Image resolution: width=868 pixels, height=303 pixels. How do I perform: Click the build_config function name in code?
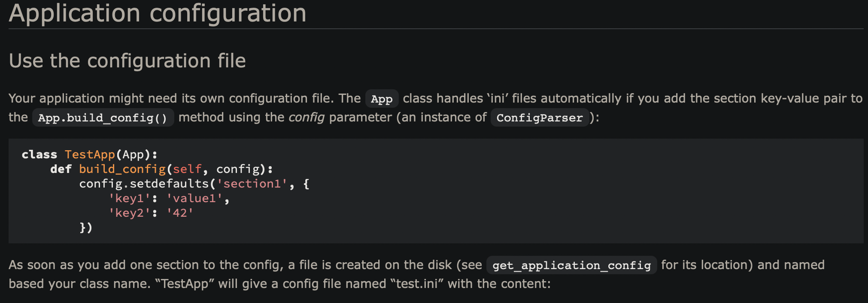point(122,169)
